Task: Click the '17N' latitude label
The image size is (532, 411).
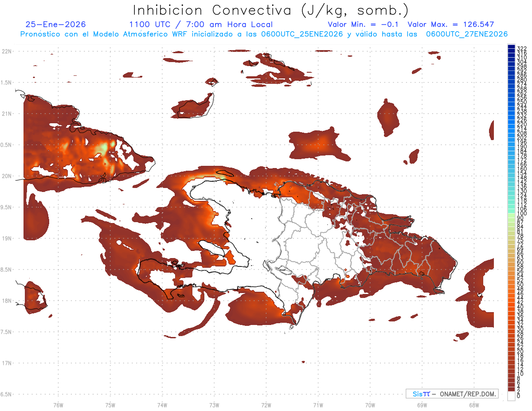Action: pos(7,363)
